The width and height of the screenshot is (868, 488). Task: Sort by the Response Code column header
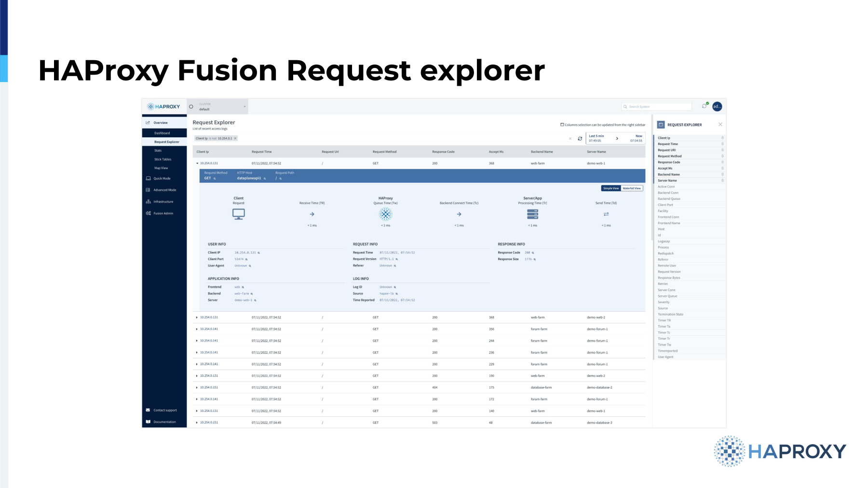click(443, 152)
